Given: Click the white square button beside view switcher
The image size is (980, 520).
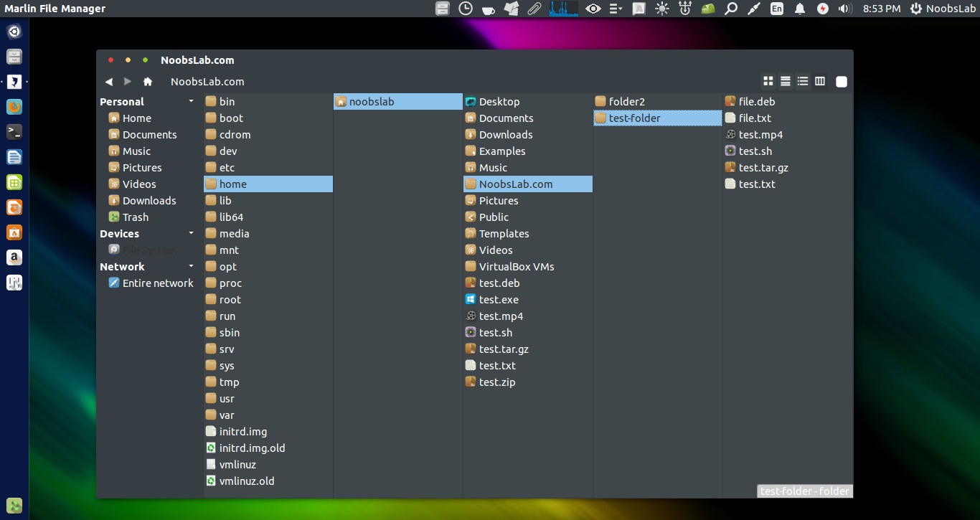Looking at the screenshot, I should (x=842, y=82).
